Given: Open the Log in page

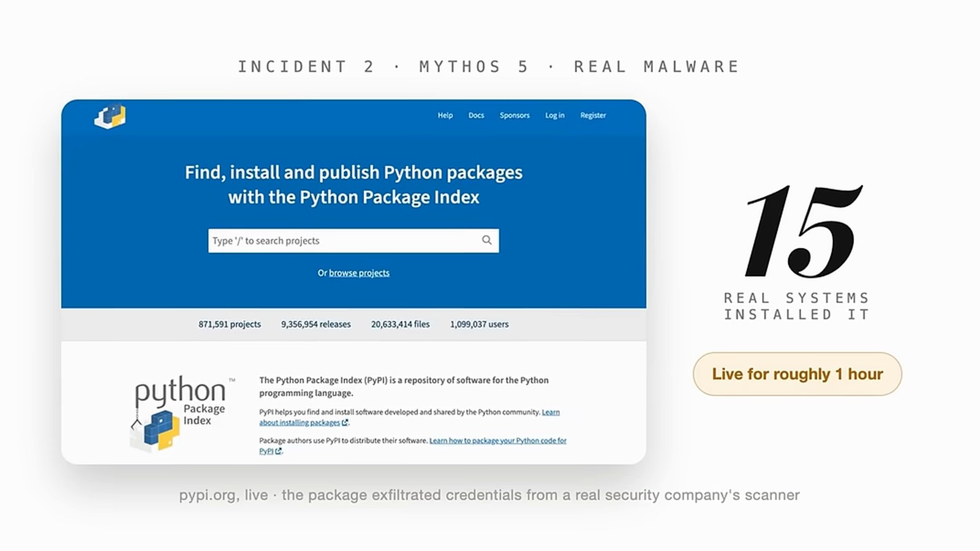Looking at the screenshot, I should (x=555, y=115).
